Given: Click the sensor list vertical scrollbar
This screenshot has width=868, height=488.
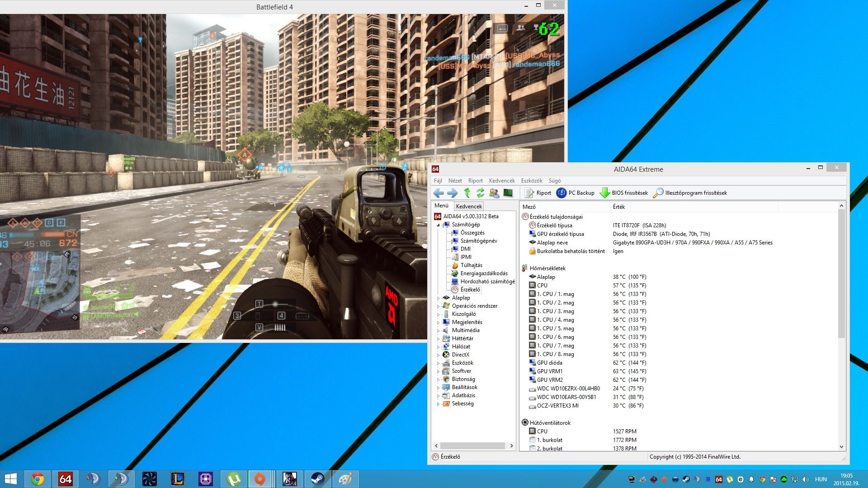Looking at the screenshot, I should [x=841, y=274].
